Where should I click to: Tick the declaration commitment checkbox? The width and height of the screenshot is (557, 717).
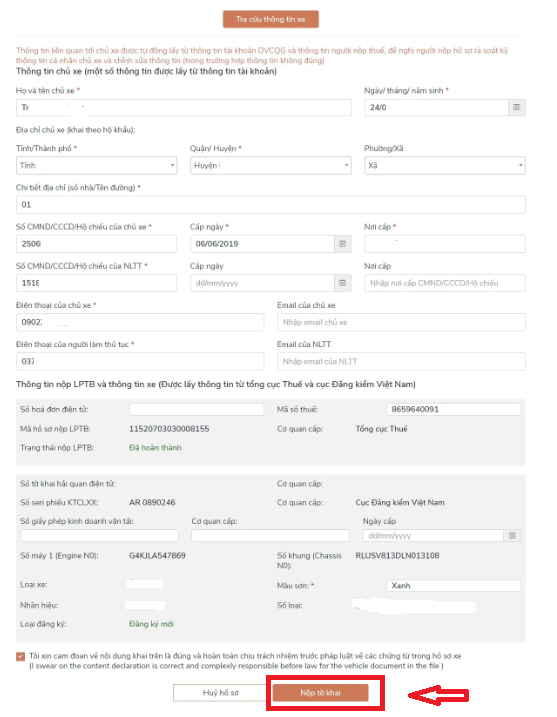pos(21,656)
